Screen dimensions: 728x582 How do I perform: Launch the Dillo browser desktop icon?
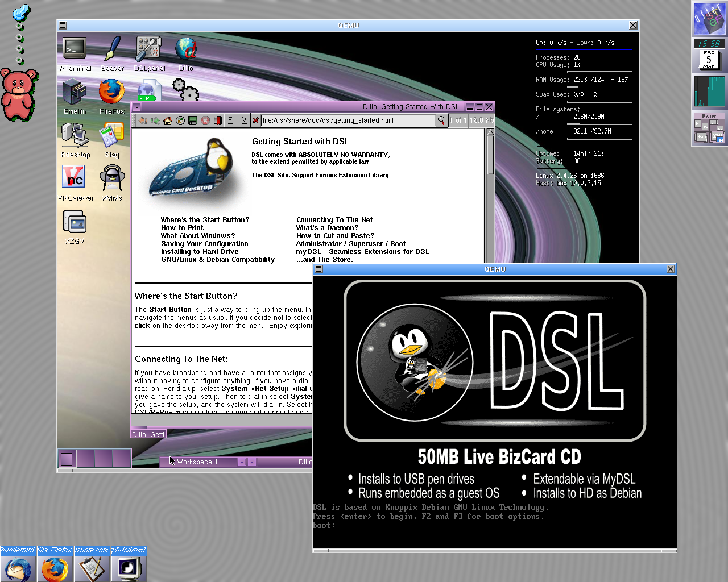pos(185,49)
